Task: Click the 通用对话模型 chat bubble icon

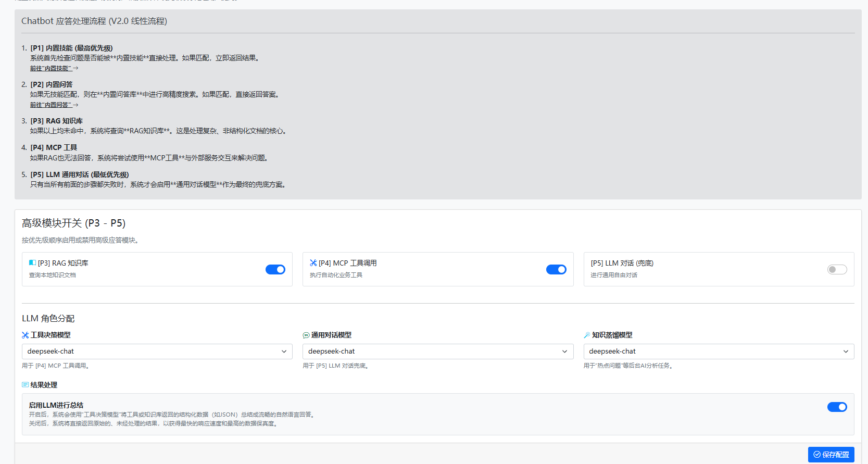Action: (x=306, y=335)
